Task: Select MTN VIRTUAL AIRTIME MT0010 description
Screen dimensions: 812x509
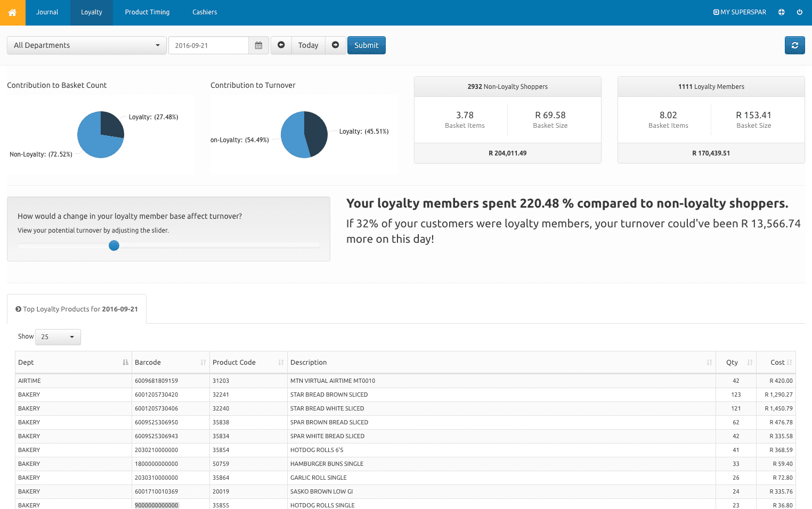Action: coord(332,381)
